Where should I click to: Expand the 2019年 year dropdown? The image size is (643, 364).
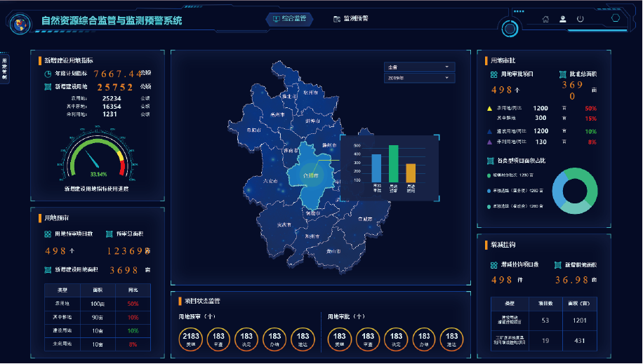[x=418, y=78]
